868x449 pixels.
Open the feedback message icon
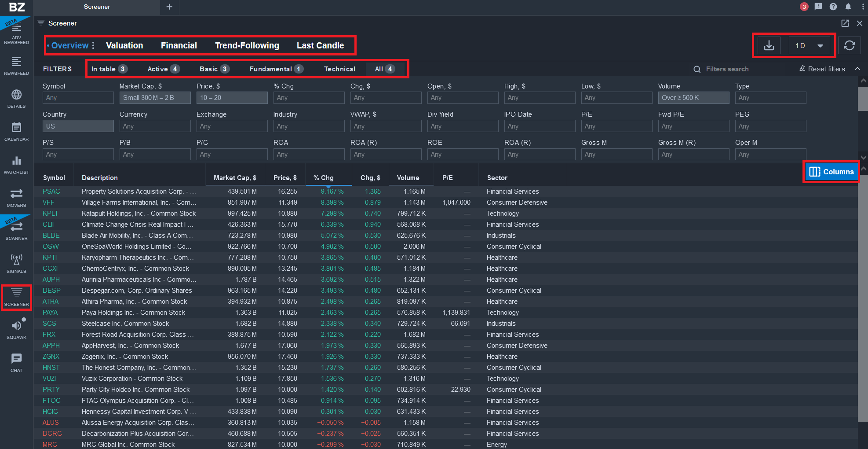(818, 7)
